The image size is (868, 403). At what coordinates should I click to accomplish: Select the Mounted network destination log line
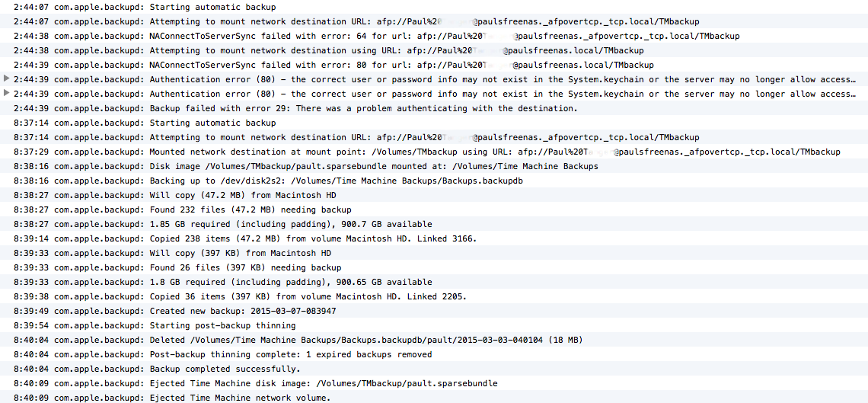point(434,152)
